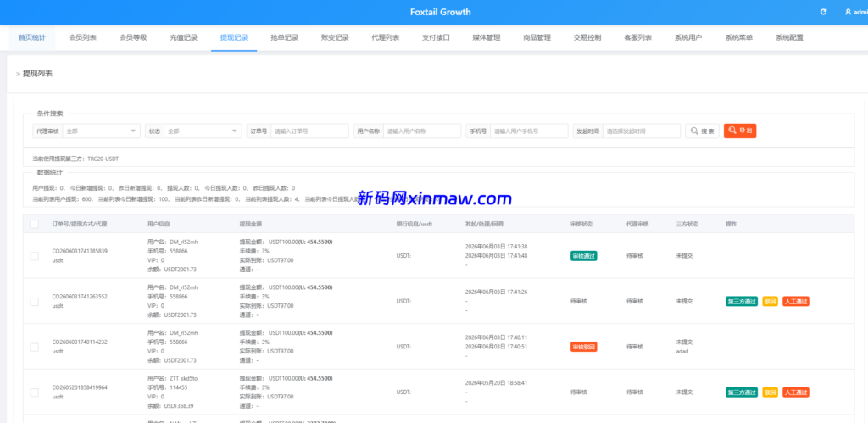868x423 pixels.
Task: Click the Foxtail Growth header title
Action: pyautogui.click(x=441, y=12)
